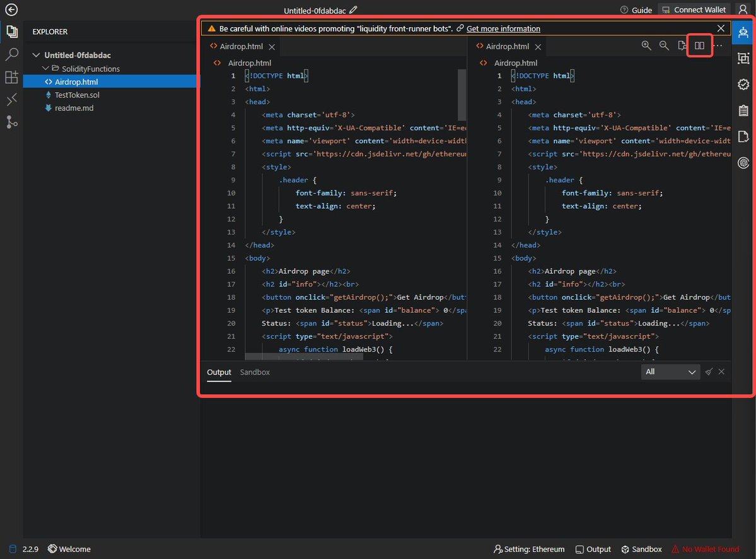Zoom out the editor with magnifier minus

664,45
